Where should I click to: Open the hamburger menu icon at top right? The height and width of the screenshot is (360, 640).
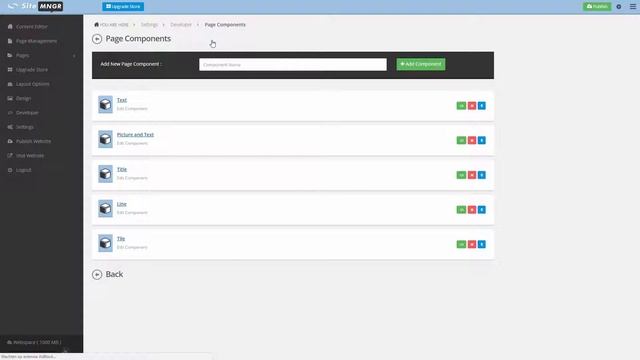click(x=633, y=7)
